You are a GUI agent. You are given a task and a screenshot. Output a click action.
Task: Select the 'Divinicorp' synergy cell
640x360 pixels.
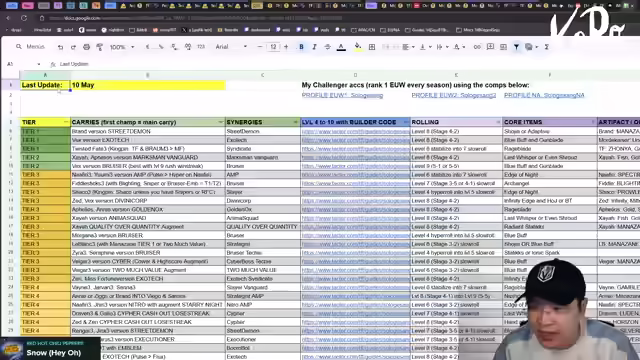pyautogui.click(x=262, y=201)
